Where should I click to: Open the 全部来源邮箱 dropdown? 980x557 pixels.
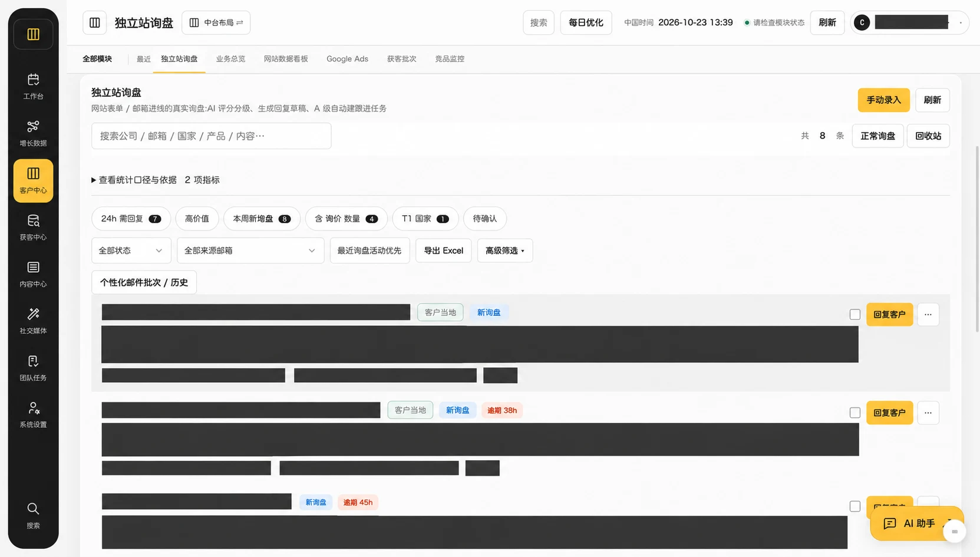[x=250, y=251]
